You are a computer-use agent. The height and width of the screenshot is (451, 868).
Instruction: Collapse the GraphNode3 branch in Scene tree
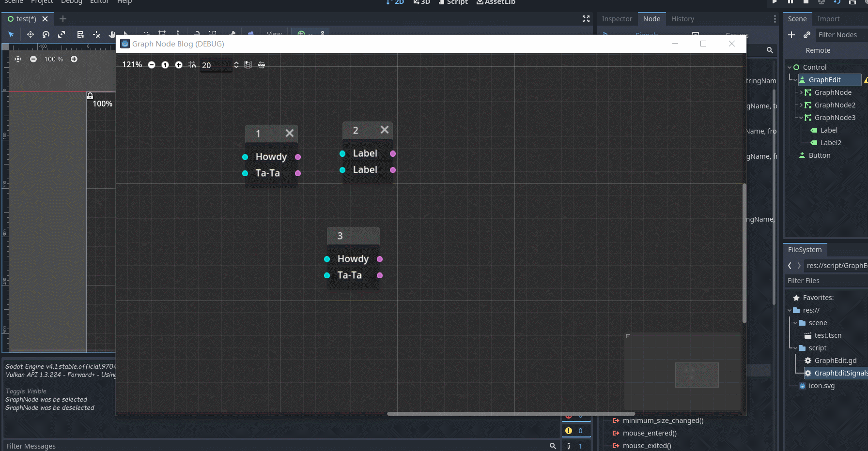tap(800, 117)
